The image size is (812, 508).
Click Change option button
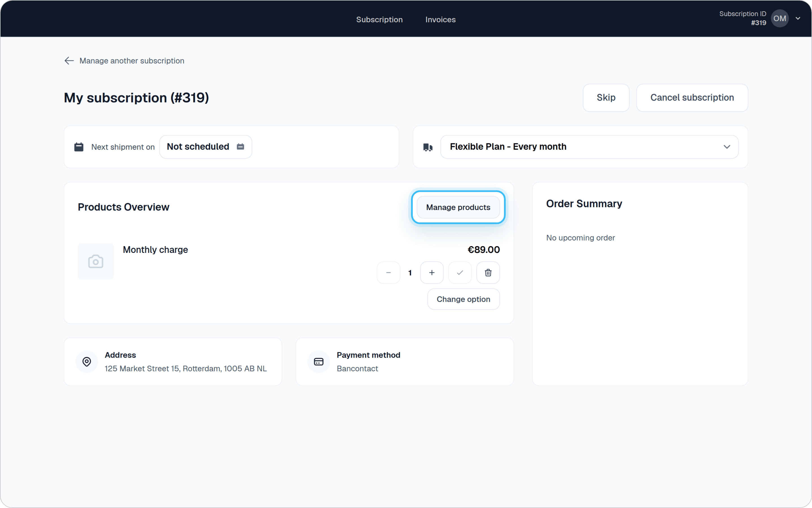pyautogui.click(x=464, y=299)
